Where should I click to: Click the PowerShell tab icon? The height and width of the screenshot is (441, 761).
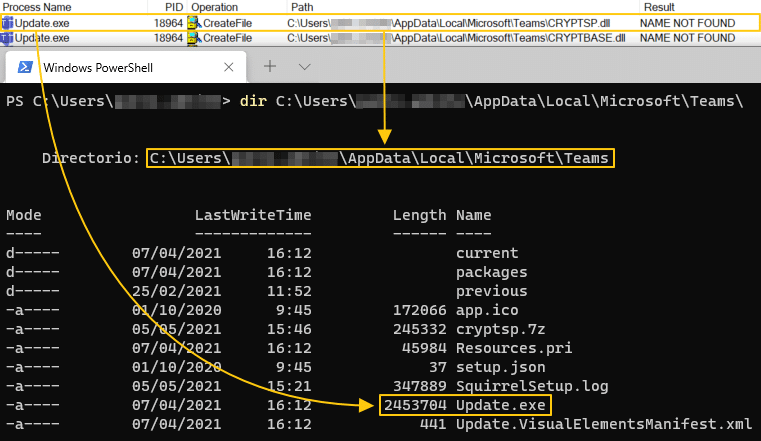(25, 67)
